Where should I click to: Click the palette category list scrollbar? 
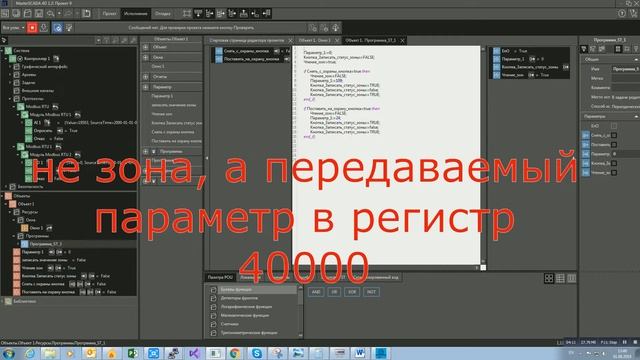point(301,311)
